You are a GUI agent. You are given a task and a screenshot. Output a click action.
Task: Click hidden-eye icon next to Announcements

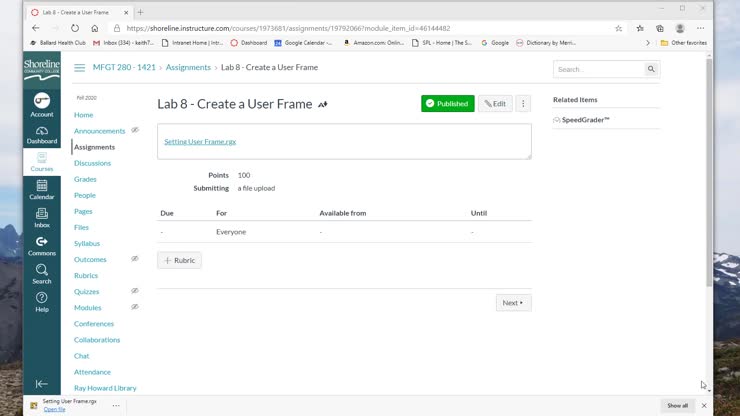point(135,130)
